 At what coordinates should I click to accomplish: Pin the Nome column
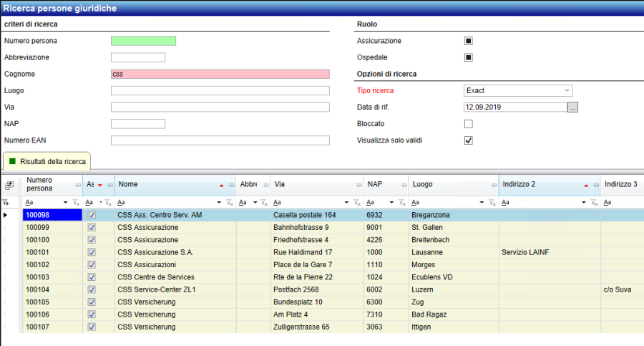click(x=232, y=185)
